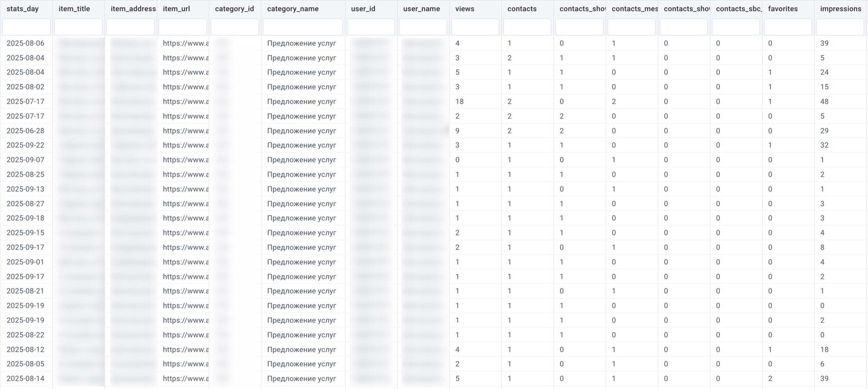Select the date cell 2025-08-06
Screen dimensions: 868x389
[x=25, y=43]
